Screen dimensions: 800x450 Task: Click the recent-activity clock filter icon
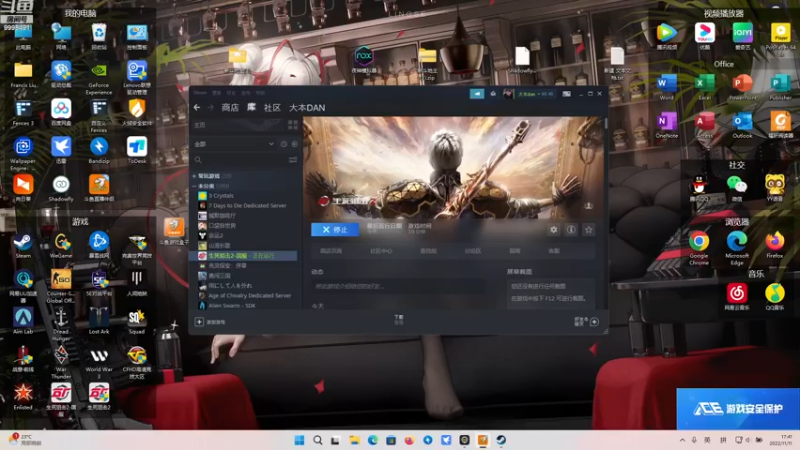pos(284,144)
